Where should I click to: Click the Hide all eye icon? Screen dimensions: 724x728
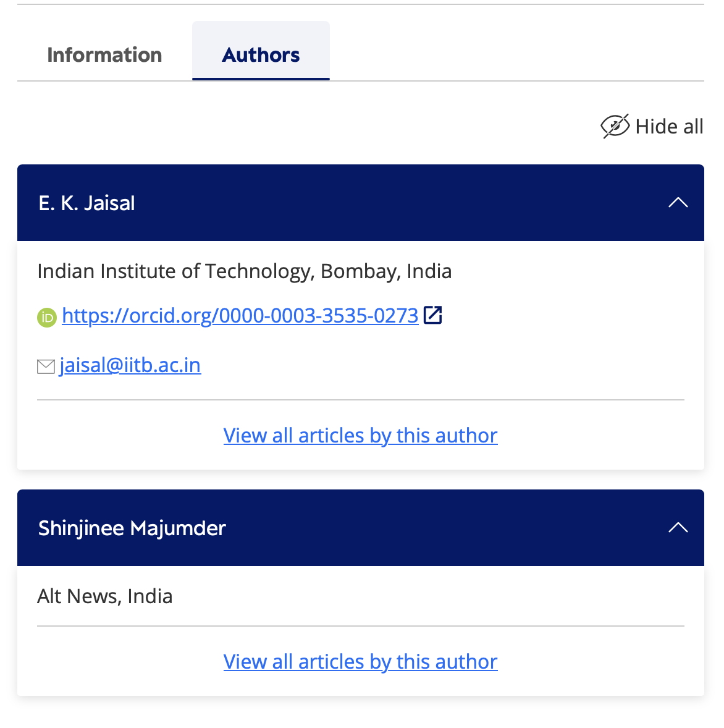coord(615,126)
